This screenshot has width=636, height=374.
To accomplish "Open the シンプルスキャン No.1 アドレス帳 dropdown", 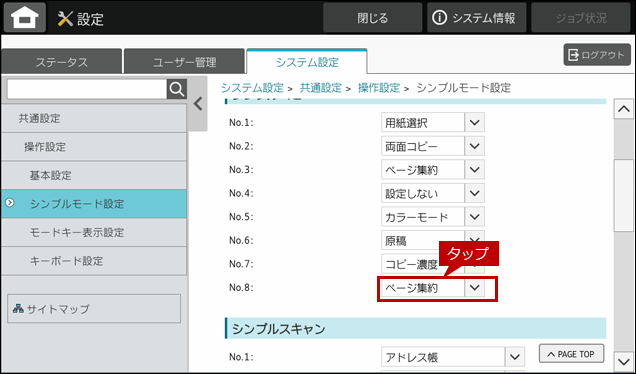I will tap(453, 357).
